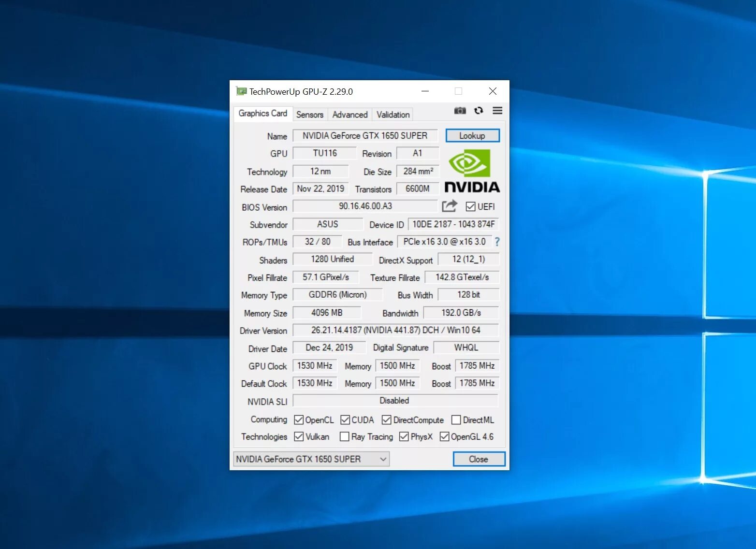Click the GPU Clock row Memory 1500 MHz field
Viewport: 756px width, 549px height.
tap(397, 366)
